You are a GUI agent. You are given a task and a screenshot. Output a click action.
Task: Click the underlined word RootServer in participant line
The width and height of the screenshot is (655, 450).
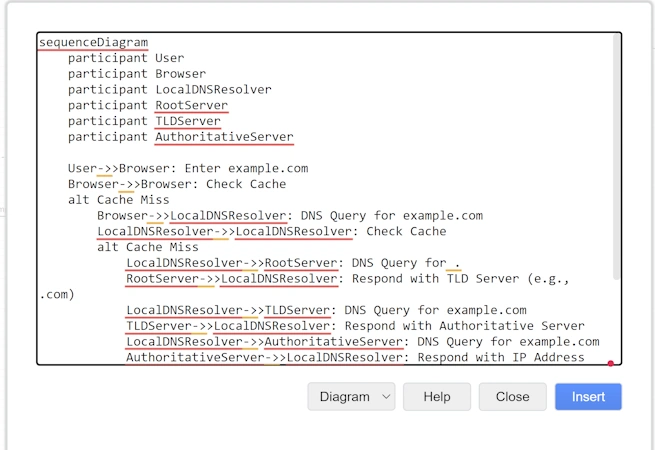(x=192, y=105)
